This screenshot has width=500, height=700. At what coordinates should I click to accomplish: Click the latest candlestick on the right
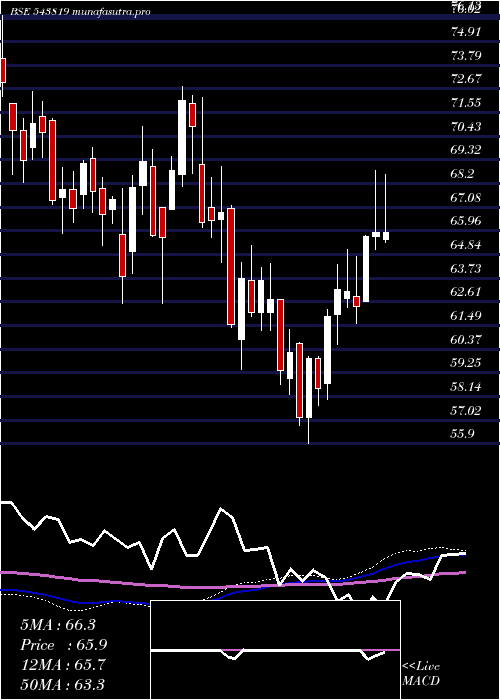386,236
